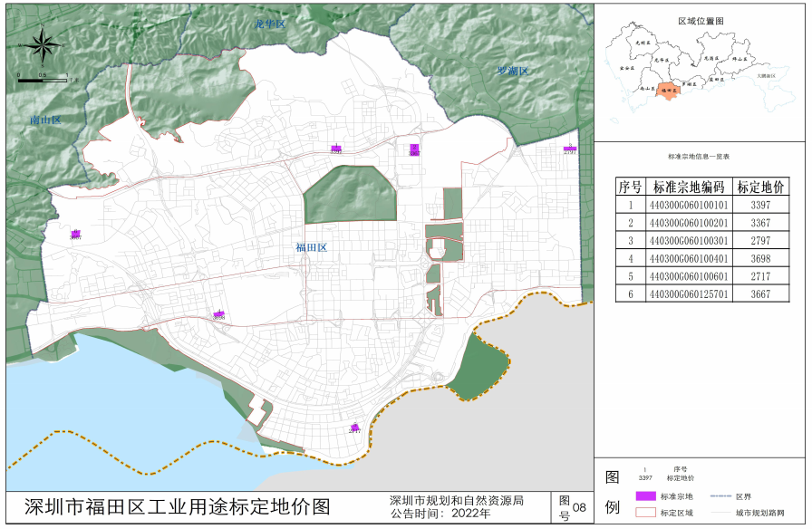Click the map scale bar
Screen dimensions: 812x529
click(42, 80)
